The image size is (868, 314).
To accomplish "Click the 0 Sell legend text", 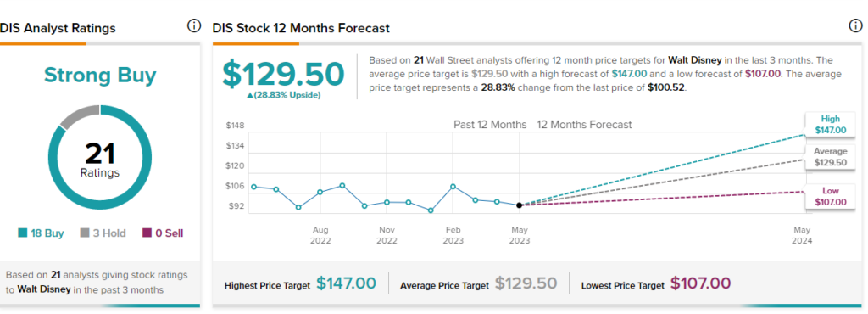I will point(170,233).
